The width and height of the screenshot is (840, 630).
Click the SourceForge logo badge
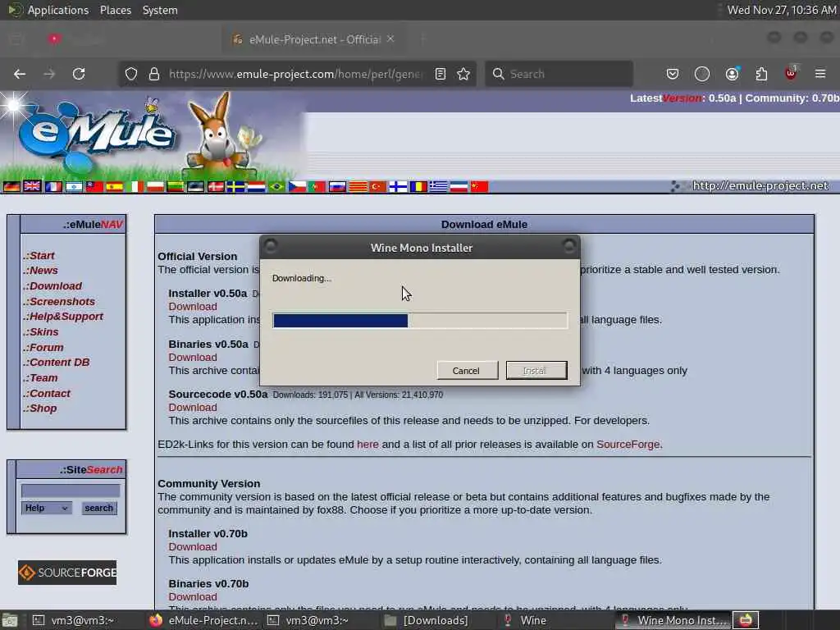coord(67,573)
